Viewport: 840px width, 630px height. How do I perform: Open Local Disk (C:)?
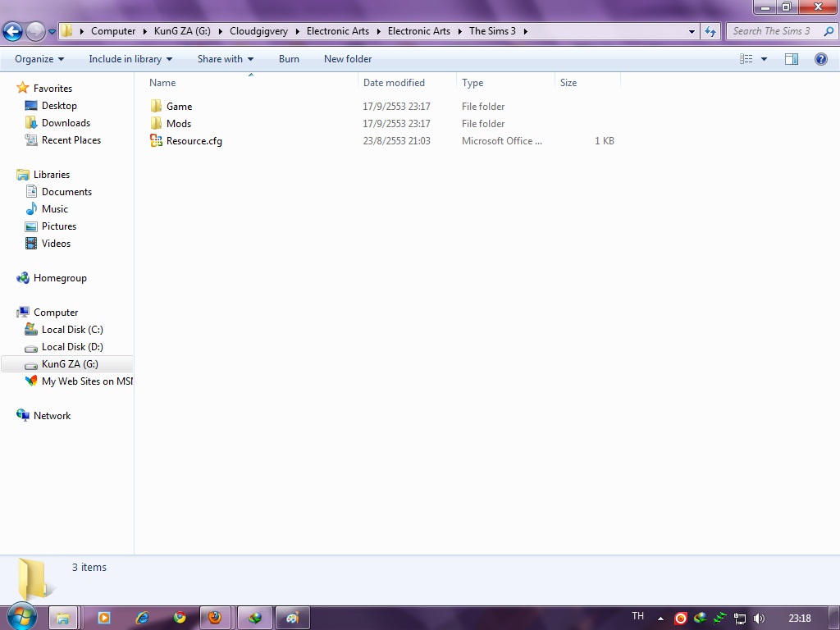[72, 330]
